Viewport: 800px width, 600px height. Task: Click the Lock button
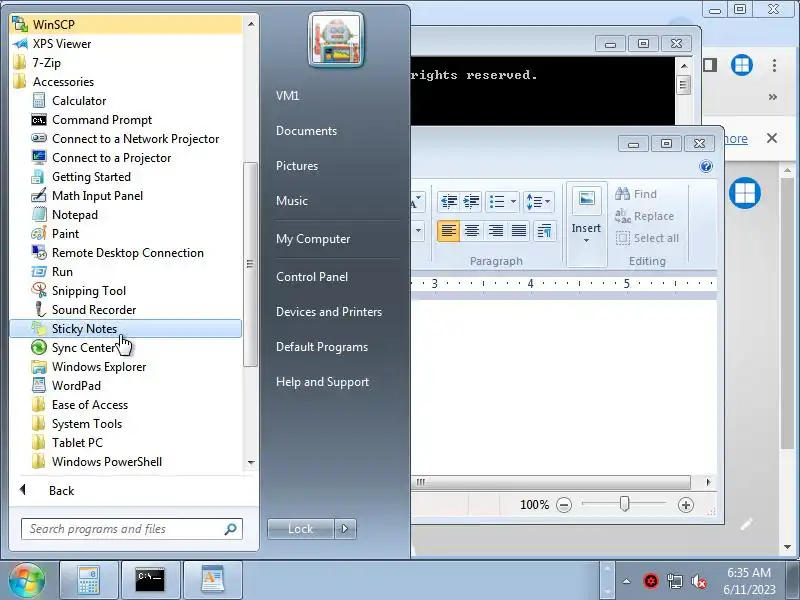pyautogui.click(x=301, y=529)
